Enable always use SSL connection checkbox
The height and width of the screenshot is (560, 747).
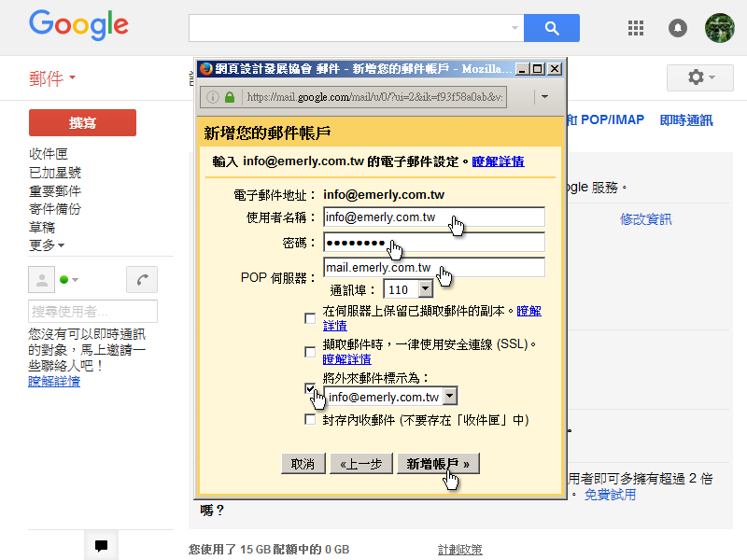point(310,352)
